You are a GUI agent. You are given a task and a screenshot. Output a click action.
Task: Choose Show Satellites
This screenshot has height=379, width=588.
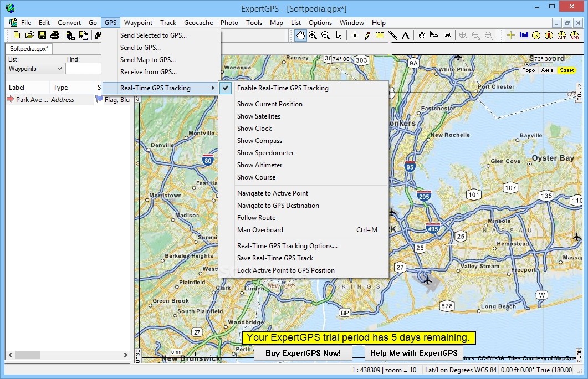tap(303, 116)
